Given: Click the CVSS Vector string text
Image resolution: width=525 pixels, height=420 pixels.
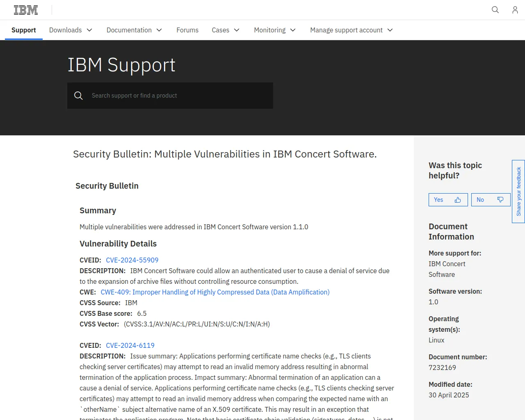Looking at the screenshot, I should click(x=197, y=324).
